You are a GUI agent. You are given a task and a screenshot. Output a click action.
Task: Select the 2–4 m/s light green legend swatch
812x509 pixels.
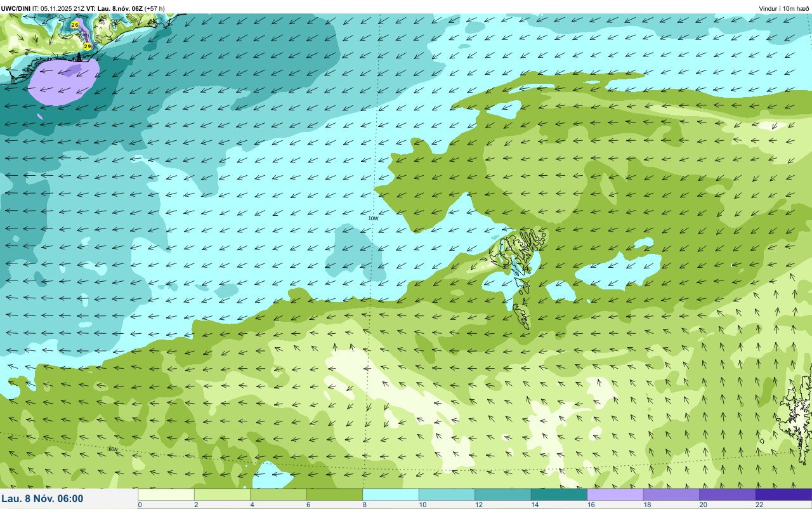[222, 494]
